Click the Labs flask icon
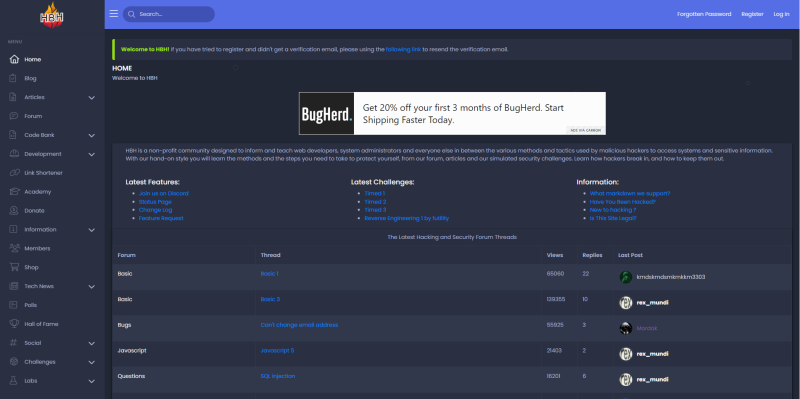 (14, 381)
